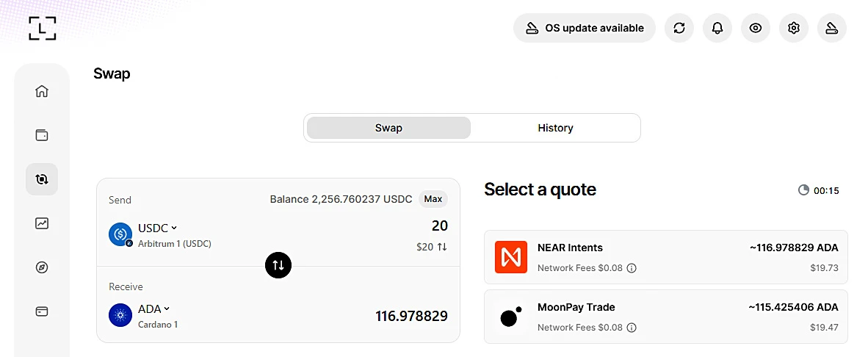Open the ADA receive currency dropdown
Viewport: 868px width, 357px height.
click(x=154, y=309)
